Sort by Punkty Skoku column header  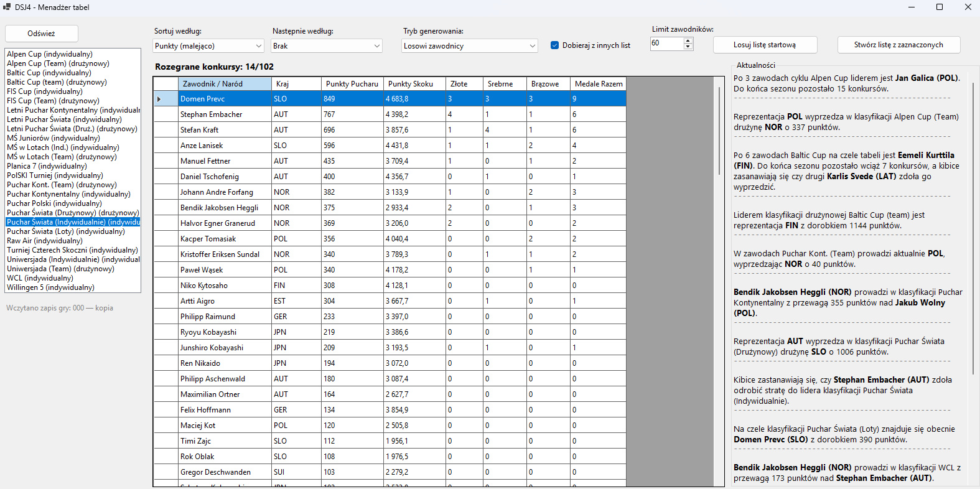pyautogui.click(x=414, y=84)
